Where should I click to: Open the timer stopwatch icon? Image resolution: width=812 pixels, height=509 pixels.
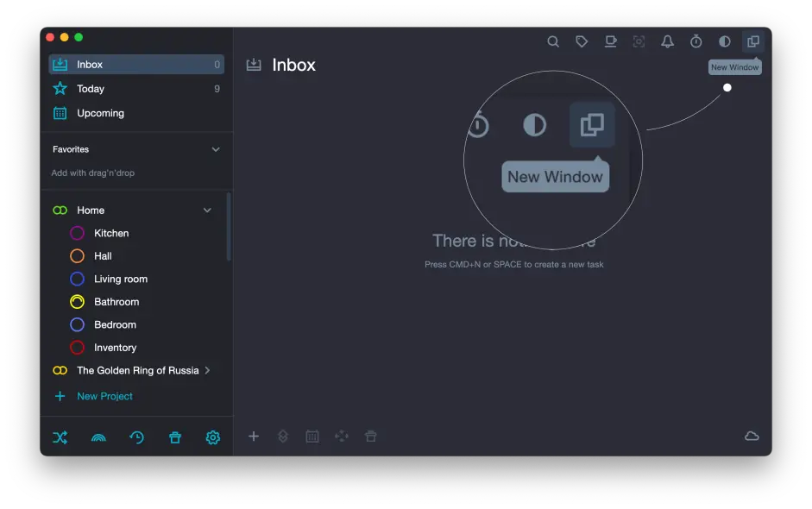coord(696,41)
